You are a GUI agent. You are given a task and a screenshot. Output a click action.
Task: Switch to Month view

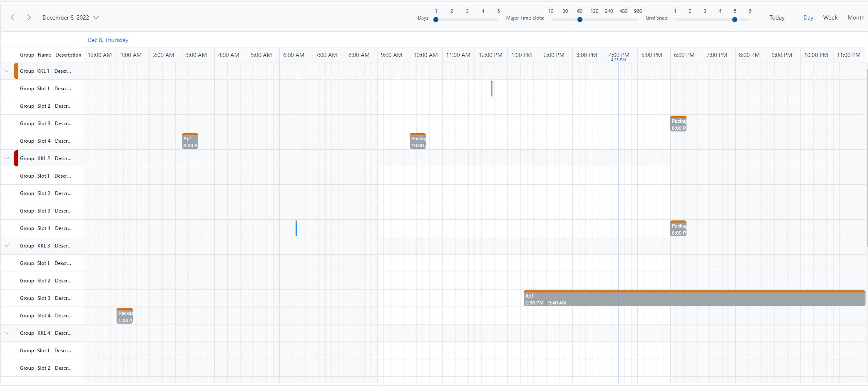click(856, 17)
